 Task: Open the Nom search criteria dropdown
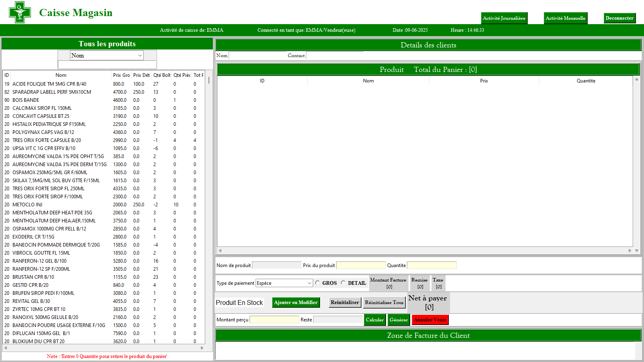[140, 55]
